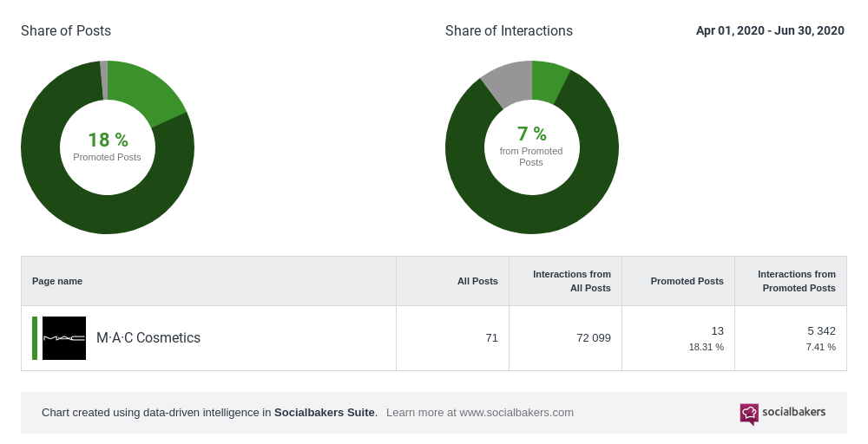This screenshot has width=868, height=444.
Task: Click the Socialbakers Suite bold text in the footer
Action: tap(325, 413)
